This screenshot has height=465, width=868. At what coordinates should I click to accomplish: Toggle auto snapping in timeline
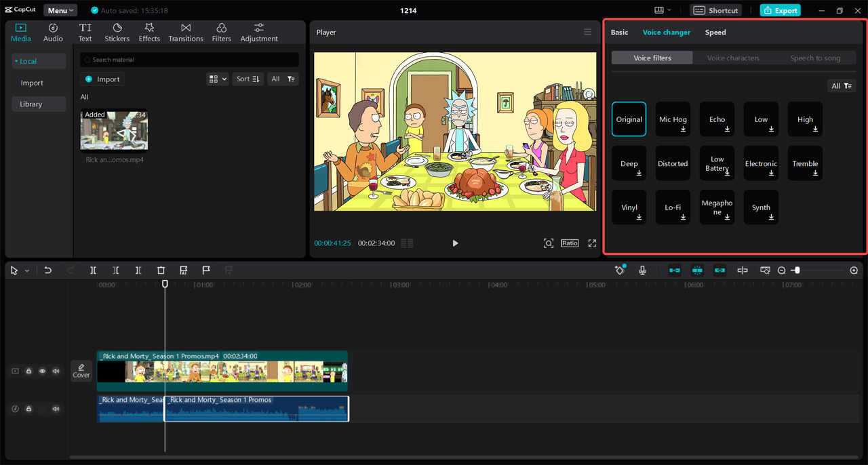click(697, 270)
